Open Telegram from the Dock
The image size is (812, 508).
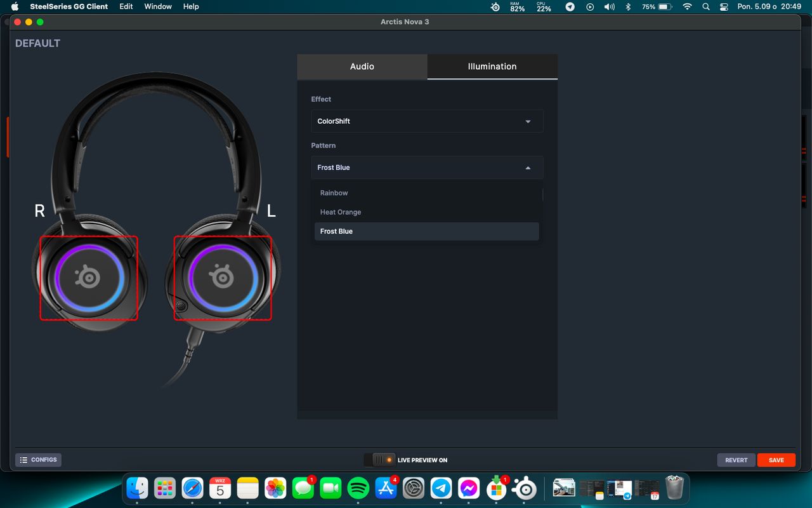(x=441, y=488)
